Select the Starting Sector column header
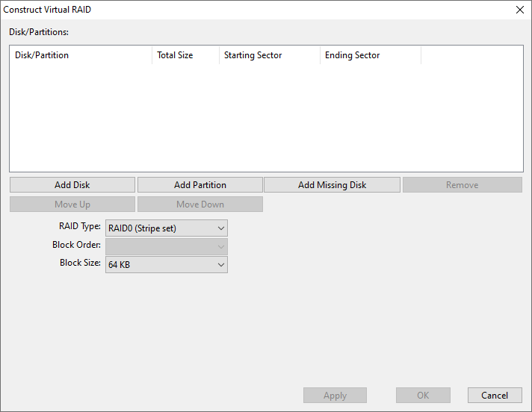This screenshot has width=532, height=412. [x=269, y=55]
